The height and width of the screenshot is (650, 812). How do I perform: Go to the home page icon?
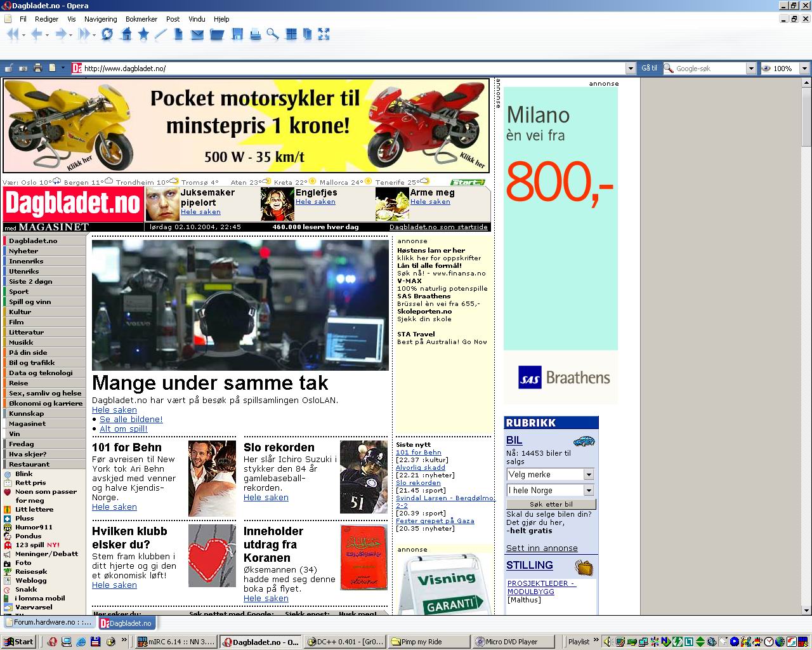[126, 34]
